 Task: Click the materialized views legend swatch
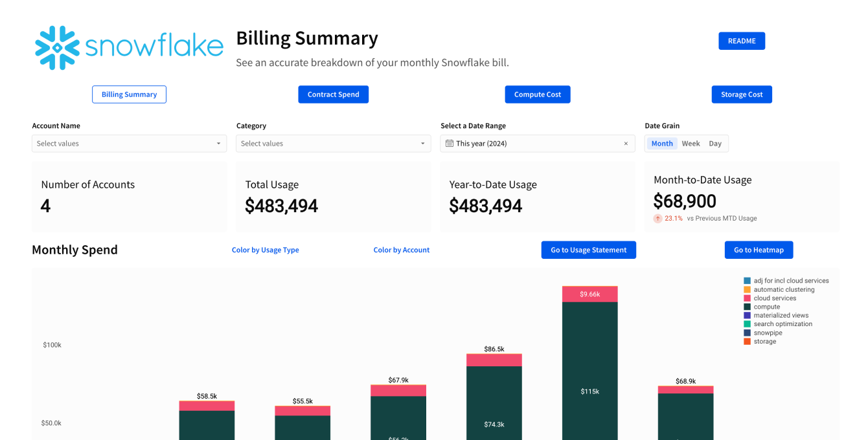coord(747,315)
